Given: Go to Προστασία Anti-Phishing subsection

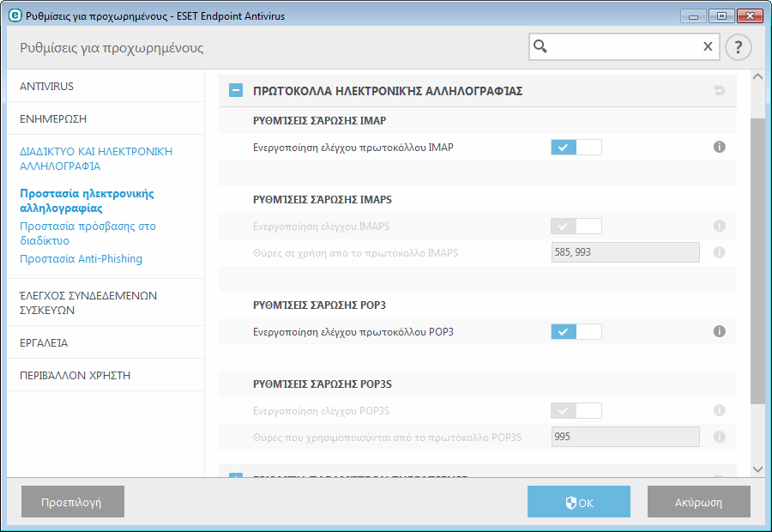Looking at the screenshot, I should click(x=81, y=258).
